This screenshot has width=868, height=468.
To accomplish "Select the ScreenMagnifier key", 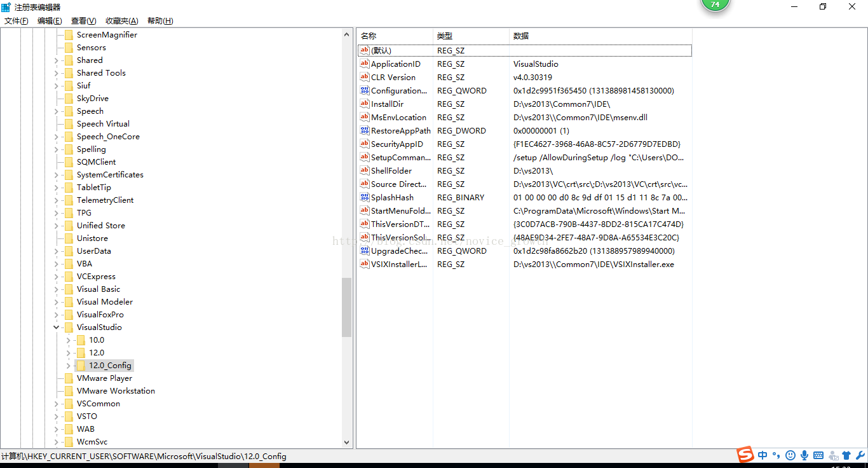I will click(107, 35).
